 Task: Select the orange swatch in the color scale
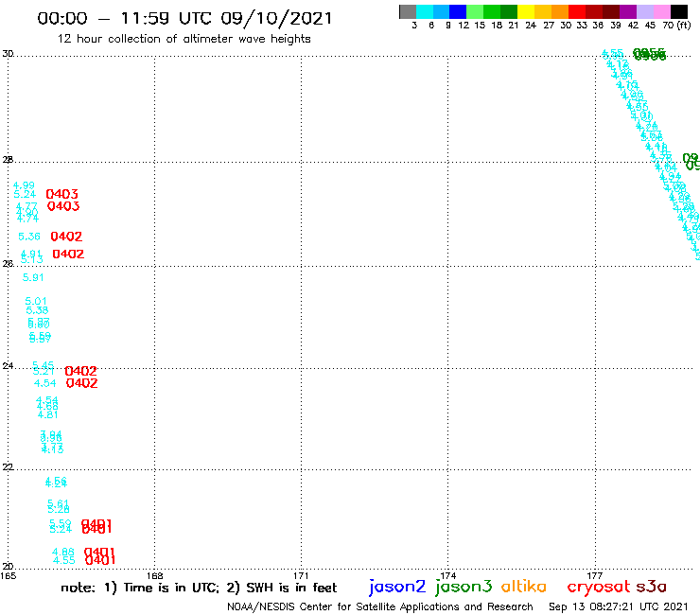click(x=559, y=11)
